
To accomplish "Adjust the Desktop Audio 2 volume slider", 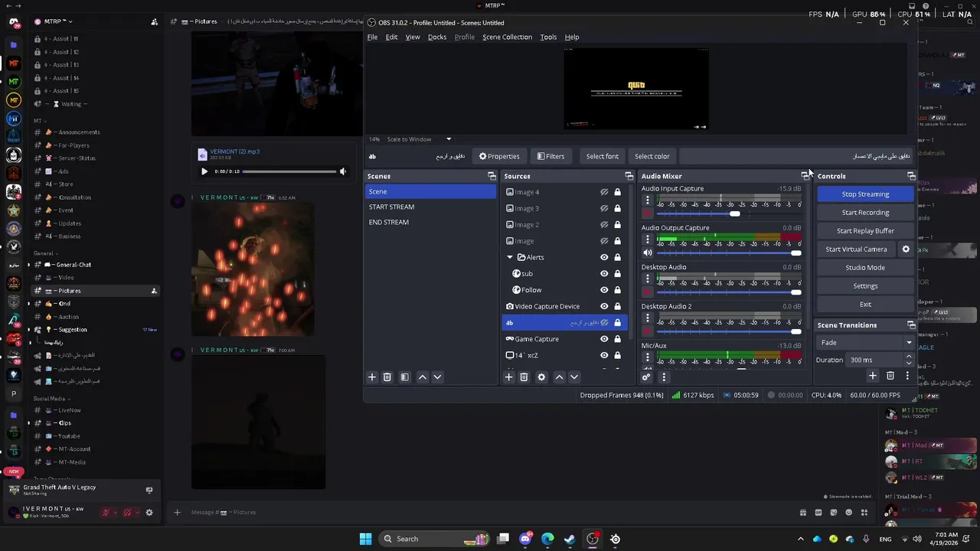I will tap(729, 331).
